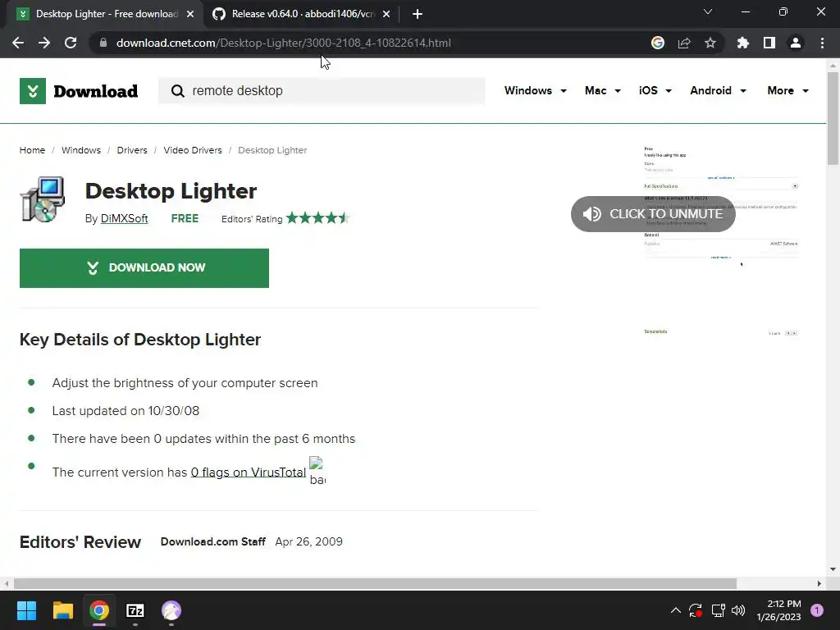Screen dimensions: 840x630
Task: Go to Home breadcrumb
Action: click(x=32, y=150)
